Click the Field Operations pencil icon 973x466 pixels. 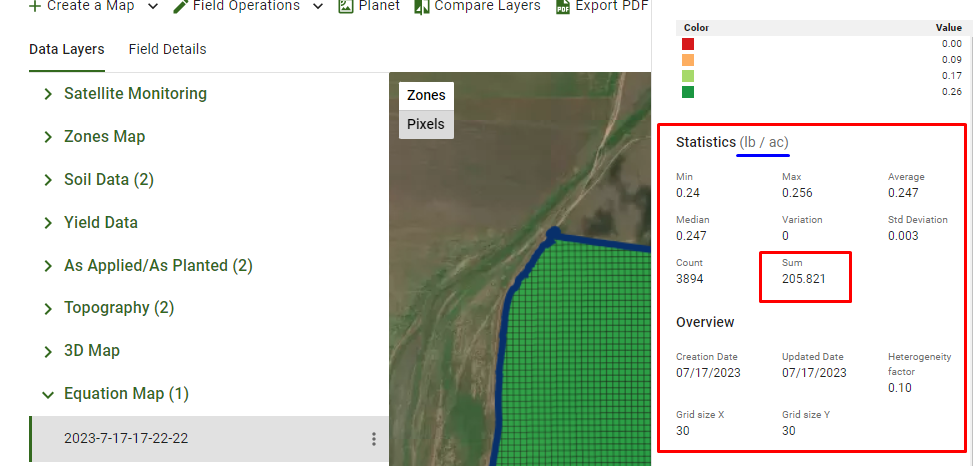[x=181, y=6]
